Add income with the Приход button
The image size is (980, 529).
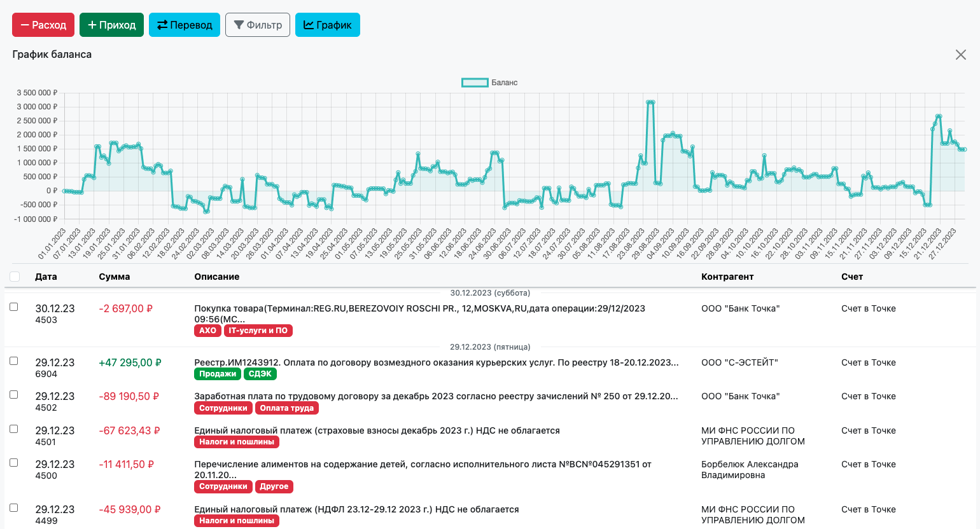coord(111,25)
